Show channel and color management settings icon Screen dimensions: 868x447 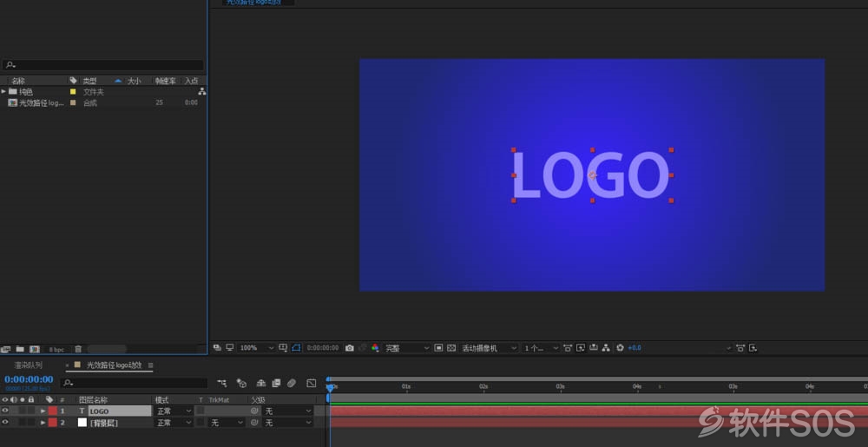tap(375, 347)
